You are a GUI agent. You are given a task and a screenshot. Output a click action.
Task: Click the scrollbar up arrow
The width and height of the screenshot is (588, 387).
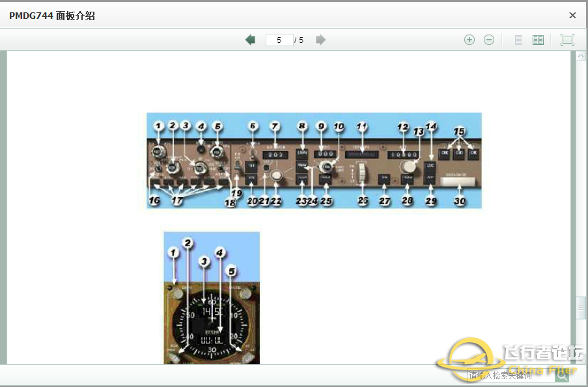[581, 57]
